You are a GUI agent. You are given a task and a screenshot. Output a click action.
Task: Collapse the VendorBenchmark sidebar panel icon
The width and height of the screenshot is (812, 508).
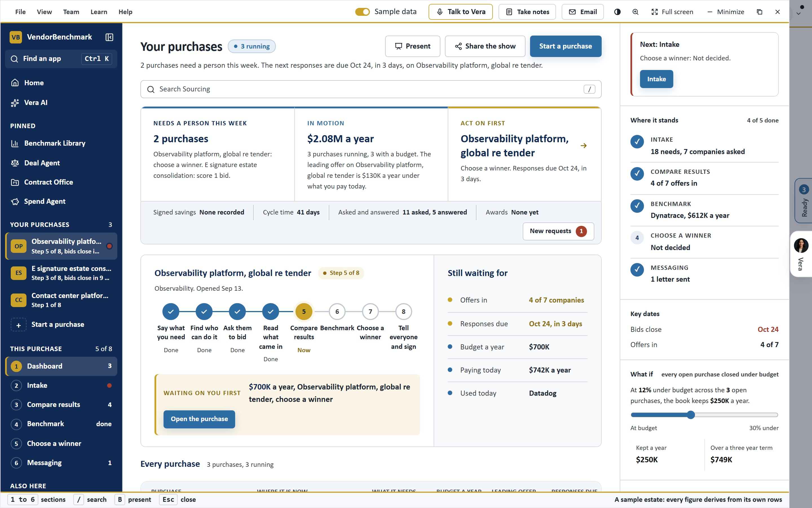pyautogui.click(x=109, y=37)
